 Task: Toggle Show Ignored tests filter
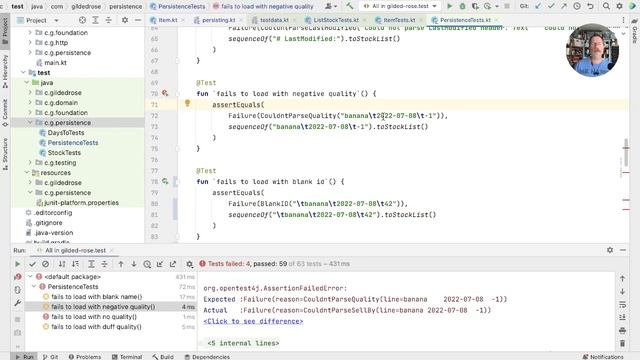point(45,264)
